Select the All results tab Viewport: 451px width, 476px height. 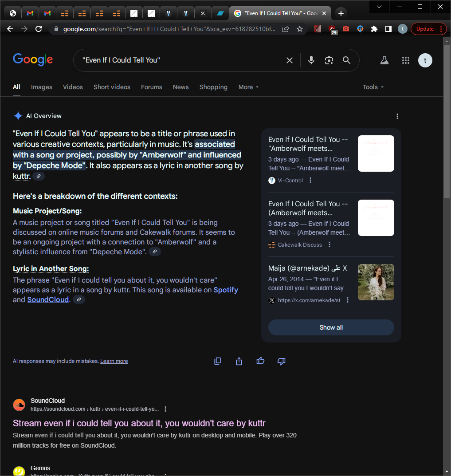click(x=16, y=87)
